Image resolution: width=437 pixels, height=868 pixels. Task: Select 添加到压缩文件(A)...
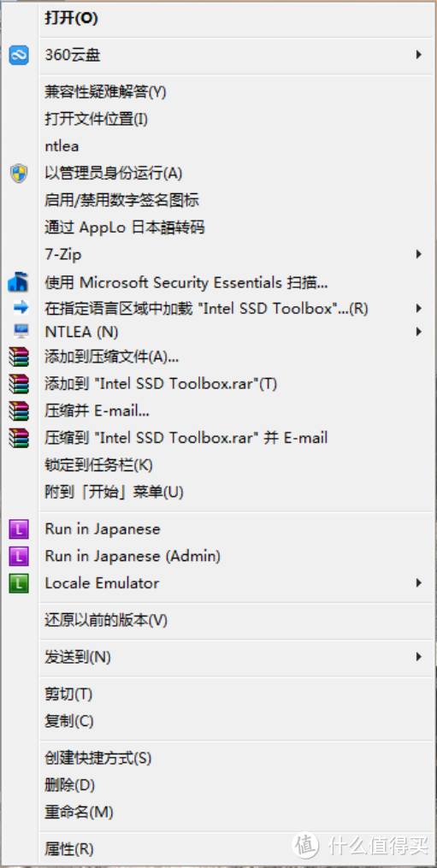click(x=111, y=357)
